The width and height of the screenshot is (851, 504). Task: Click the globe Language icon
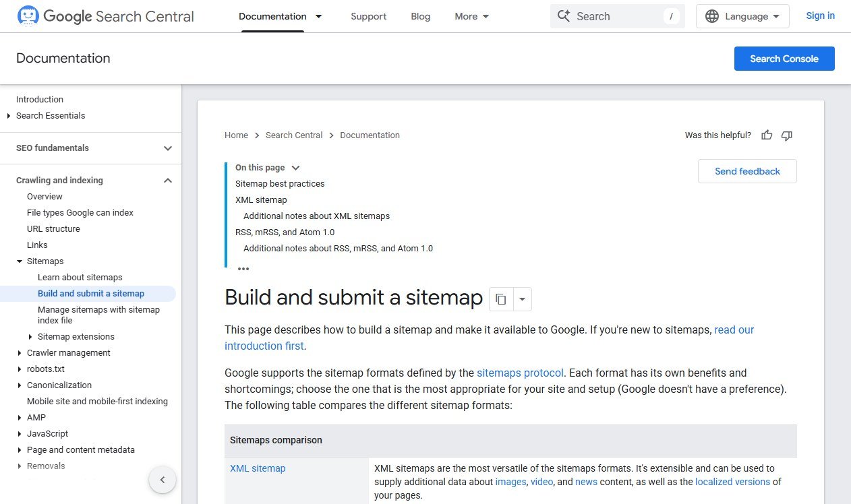point(712,16)
